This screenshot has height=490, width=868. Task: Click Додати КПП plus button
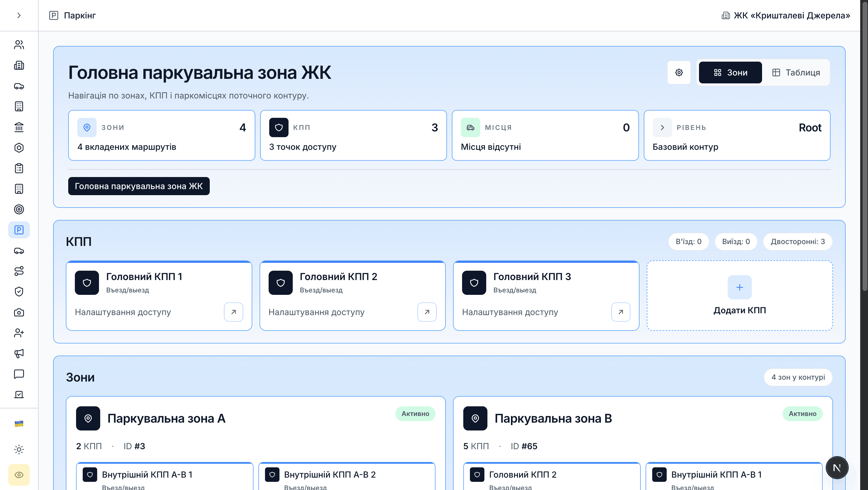click(740, 287)
